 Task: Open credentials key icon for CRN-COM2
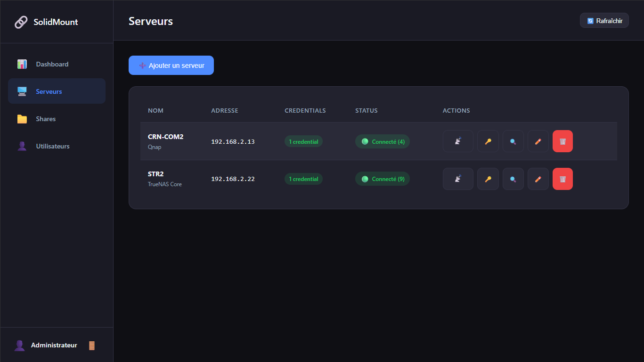(x=488, y=141)
